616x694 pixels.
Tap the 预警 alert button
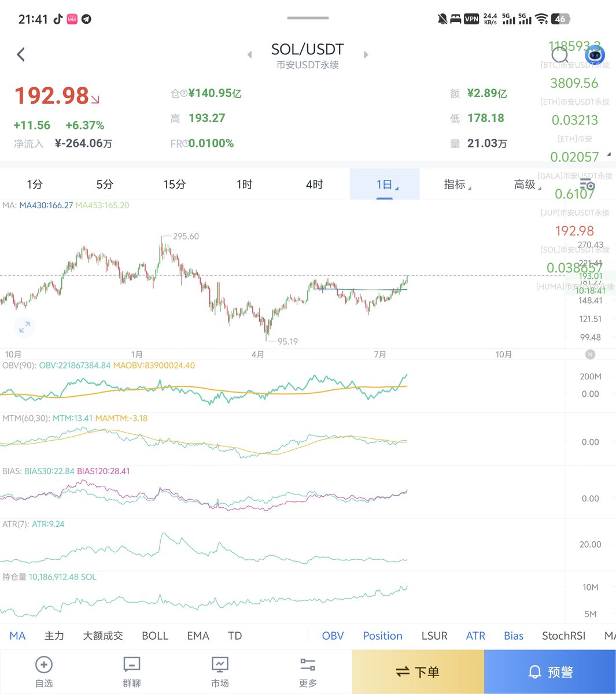point(550,672)
